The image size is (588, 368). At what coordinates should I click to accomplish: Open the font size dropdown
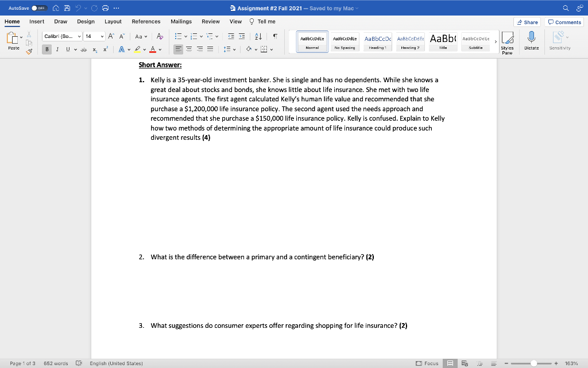click(x=102, y=36)
